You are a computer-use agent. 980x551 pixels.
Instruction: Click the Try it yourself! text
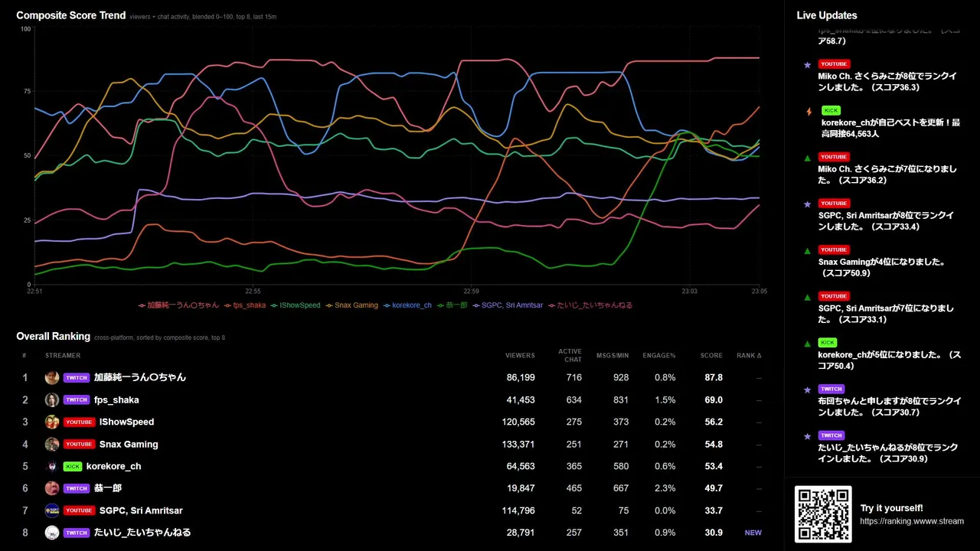(892, 508)
